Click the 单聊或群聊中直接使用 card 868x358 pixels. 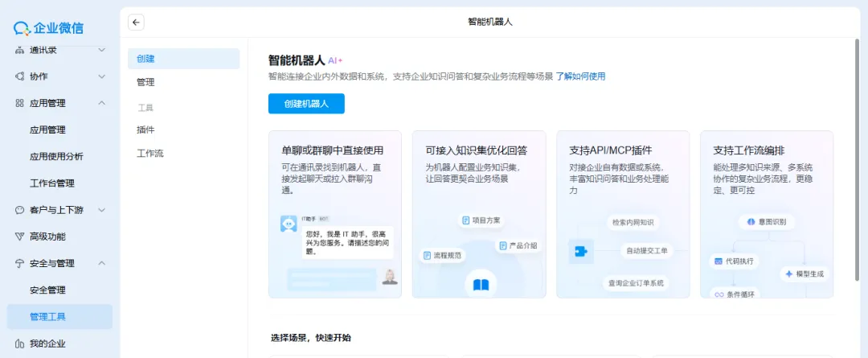335,215
